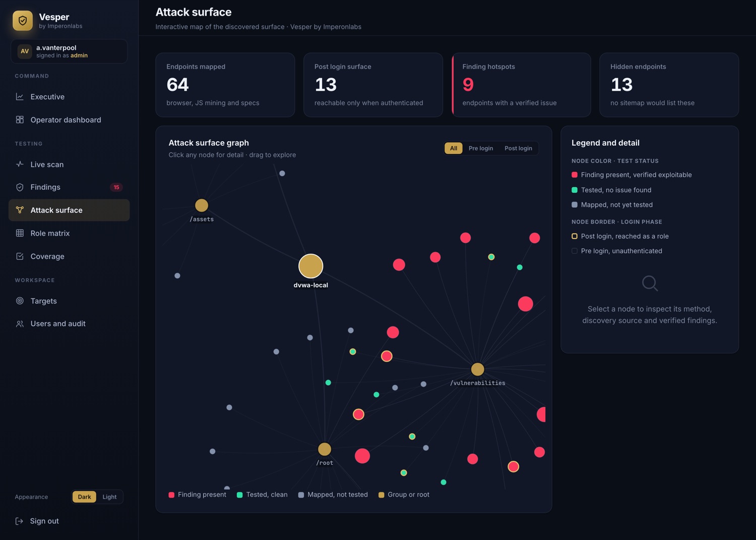Click "Legend and detail" heading

[x=605, y=143]
